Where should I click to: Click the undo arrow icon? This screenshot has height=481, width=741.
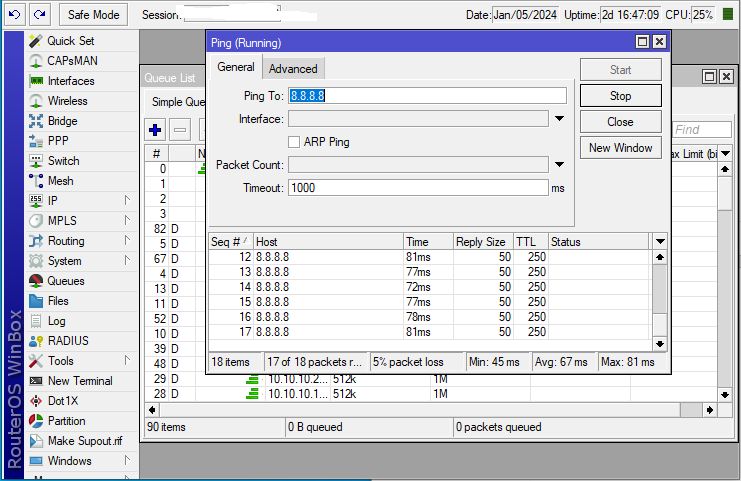pos(15,15)
